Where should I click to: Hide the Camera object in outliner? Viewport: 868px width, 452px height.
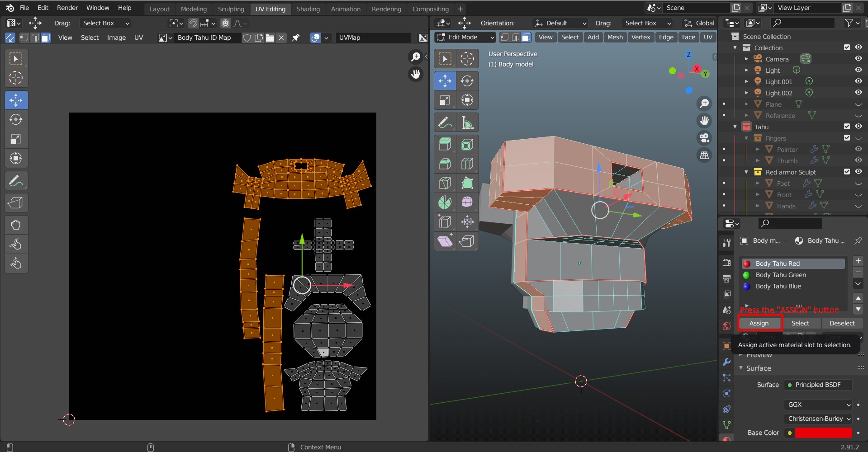coord(858,59)
